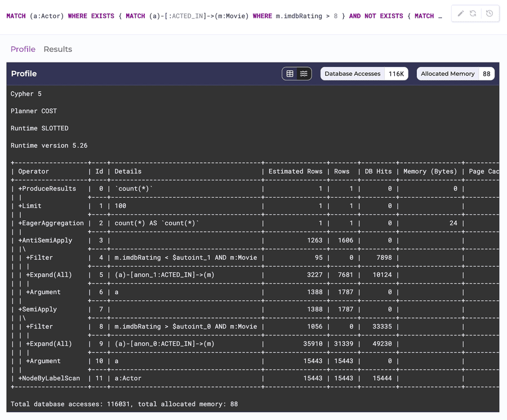Click the Allocated Memory 88 badge
The image size is (507, 420).
coord(456,74)
